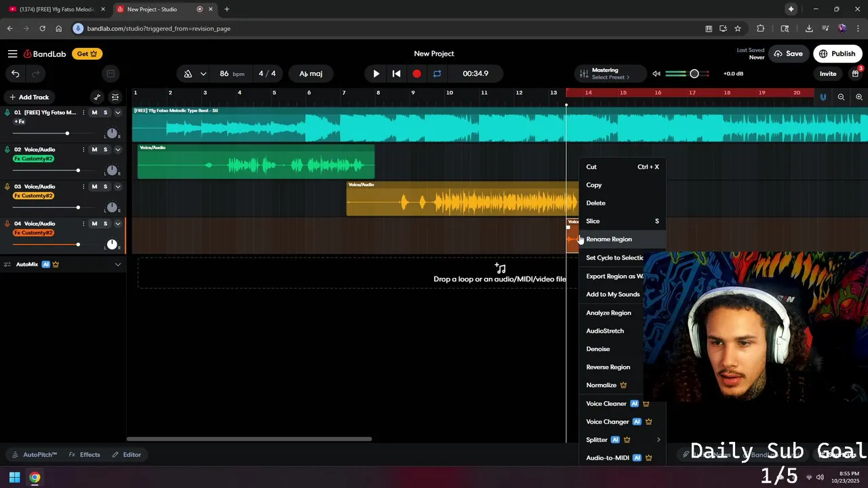Screen dimensions: 868x488
Task: Start playback with the play button
Action: [x=376, y=74]
